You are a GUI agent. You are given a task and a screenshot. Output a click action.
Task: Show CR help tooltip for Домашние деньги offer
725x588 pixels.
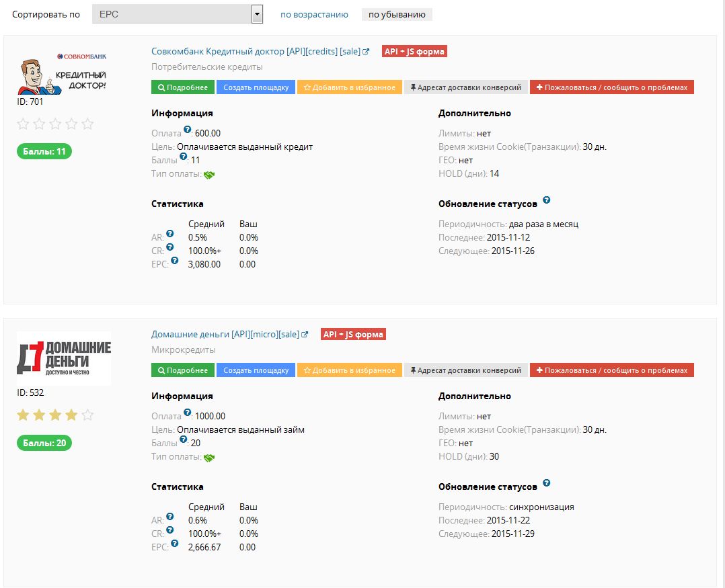170,530
